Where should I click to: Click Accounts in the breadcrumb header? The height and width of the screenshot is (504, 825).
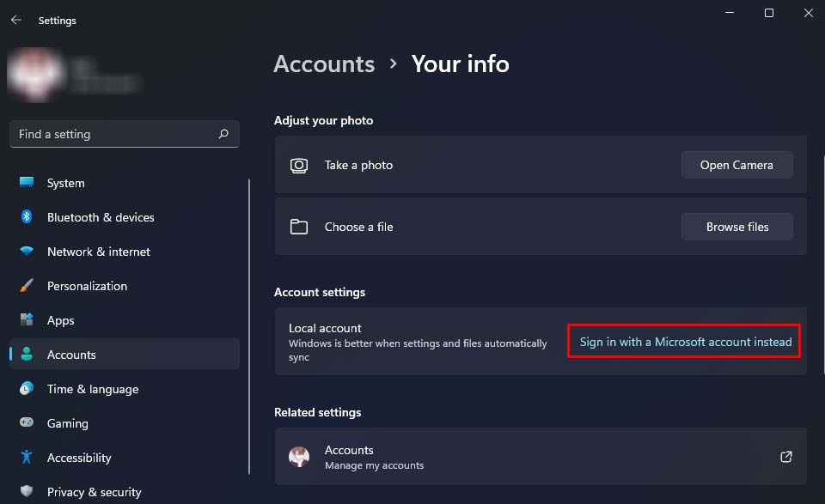coord(324,64)
